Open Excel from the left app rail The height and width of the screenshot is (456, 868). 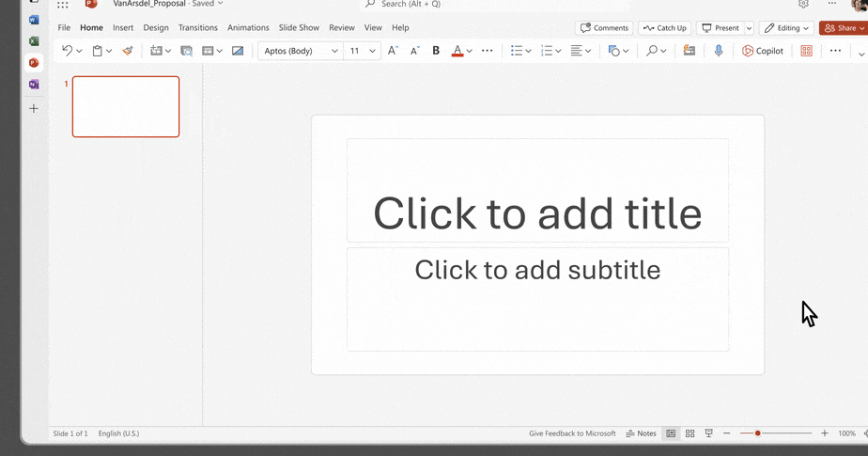click(x=34, y=41)
